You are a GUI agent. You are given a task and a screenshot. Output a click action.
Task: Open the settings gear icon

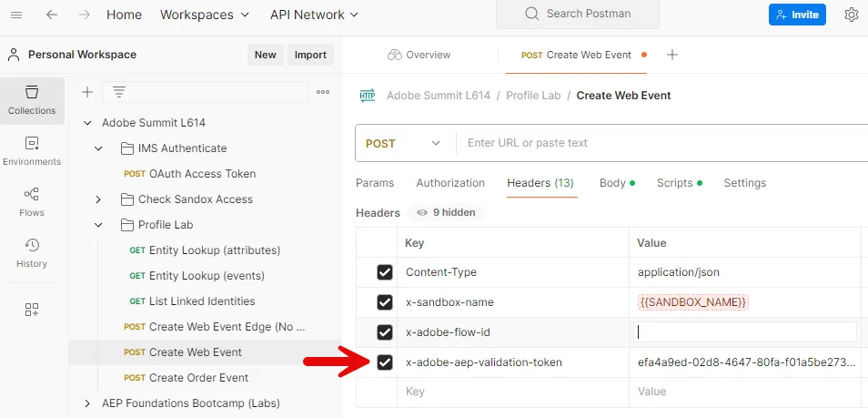click(x=852, y=15)
